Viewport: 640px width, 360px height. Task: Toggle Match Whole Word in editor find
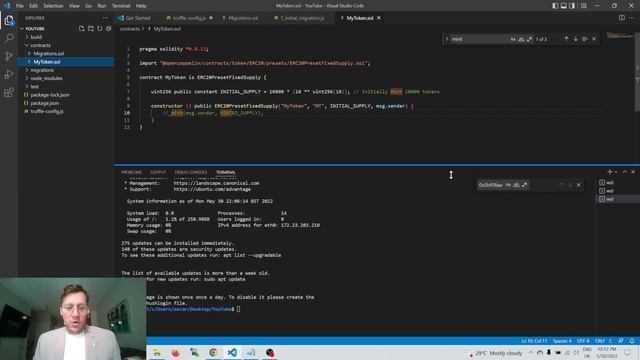521,39
